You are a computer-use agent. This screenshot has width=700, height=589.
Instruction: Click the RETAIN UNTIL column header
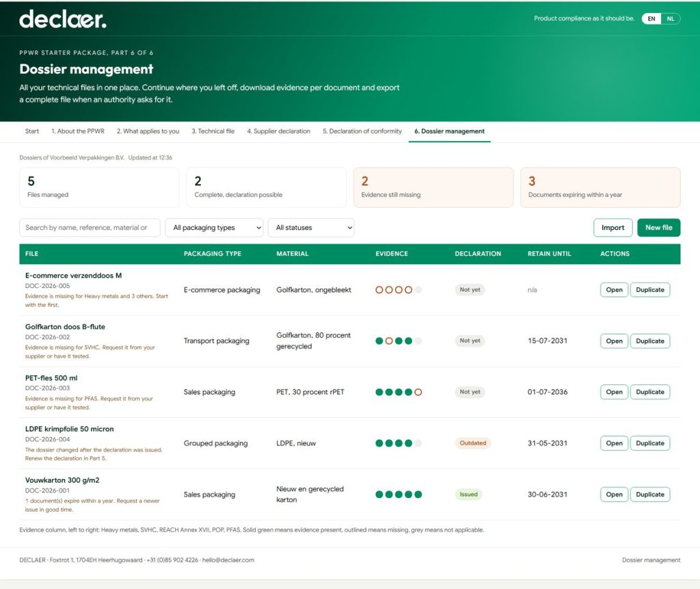point(549,254)
